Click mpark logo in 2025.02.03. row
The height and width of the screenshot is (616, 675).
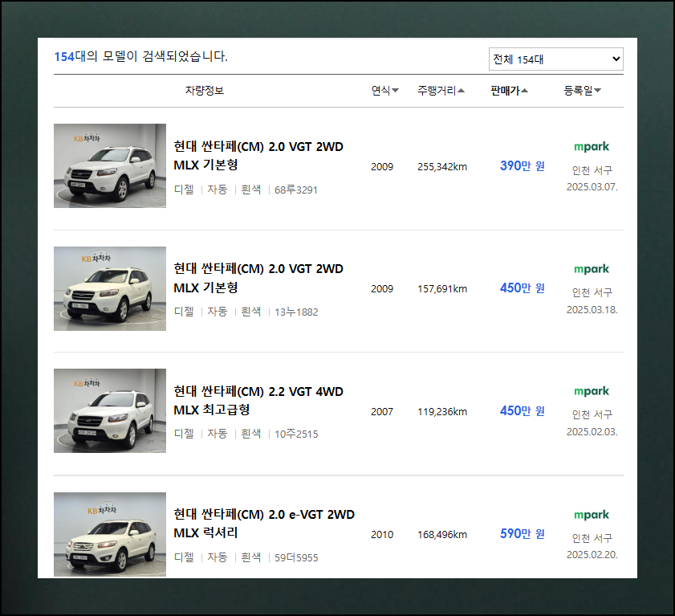pos(592,392)
